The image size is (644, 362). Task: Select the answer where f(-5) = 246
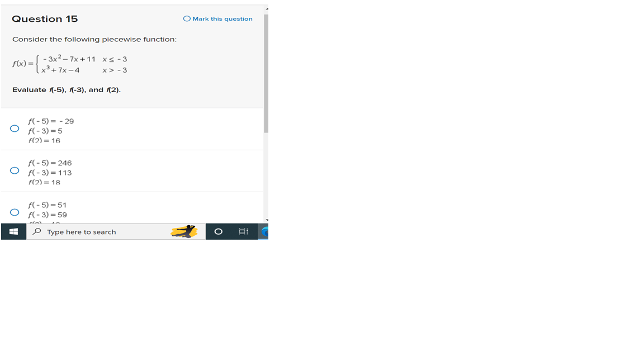pyautogui.click(x=14, y=170)
